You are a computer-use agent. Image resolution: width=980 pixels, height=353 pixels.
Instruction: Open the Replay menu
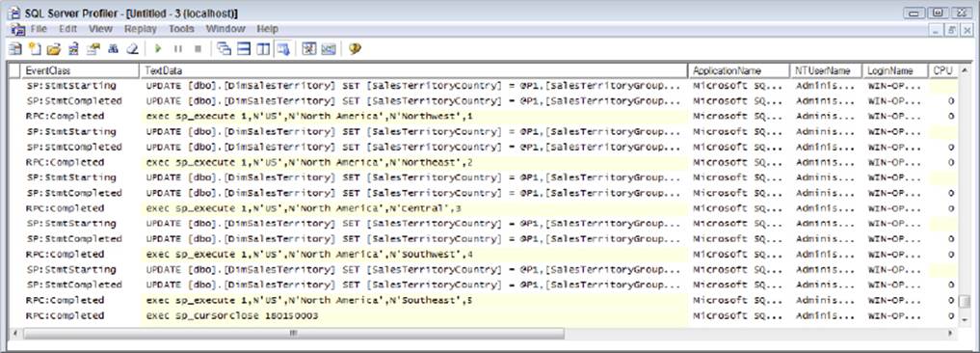tap(141, 29)
